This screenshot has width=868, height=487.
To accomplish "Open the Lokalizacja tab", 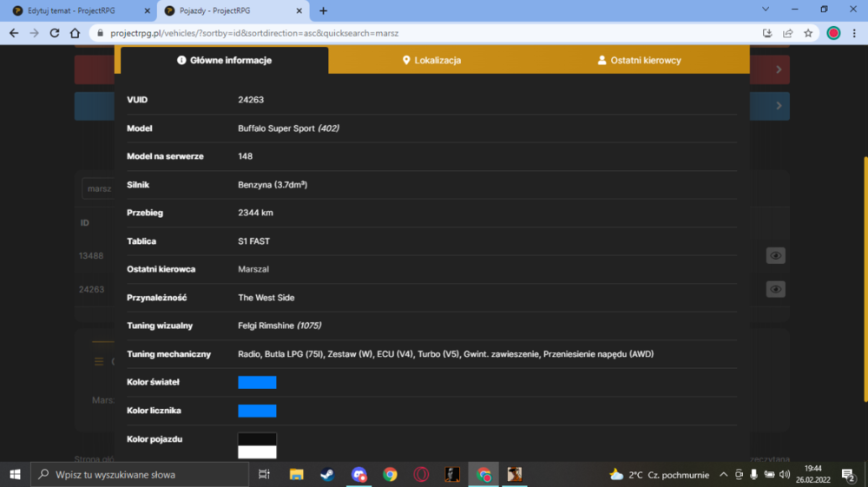I will point(431,60).
